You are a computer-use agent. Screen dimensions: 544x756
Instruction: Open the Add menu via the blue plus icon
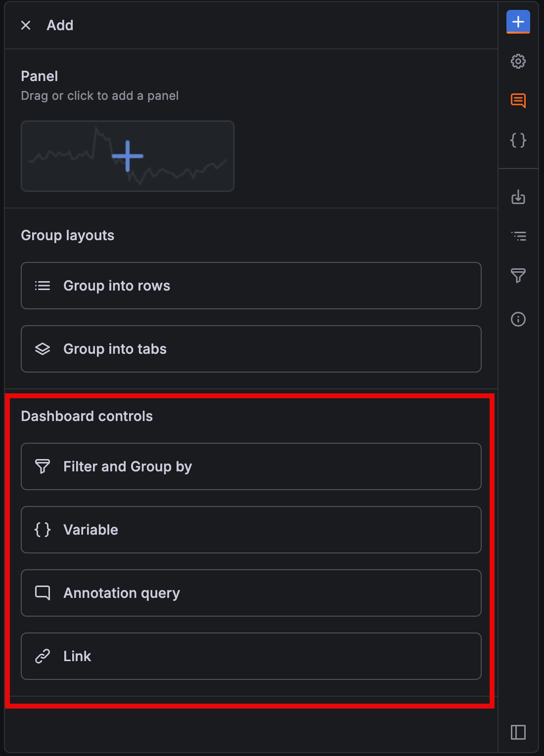point(518,22)
